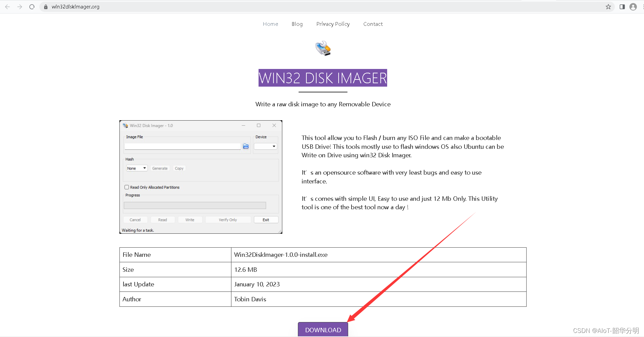Viewport: 644px width, 337px height.
Task: Click the WIN32 DISK IMAGER heading
Action: pos(323,78)
